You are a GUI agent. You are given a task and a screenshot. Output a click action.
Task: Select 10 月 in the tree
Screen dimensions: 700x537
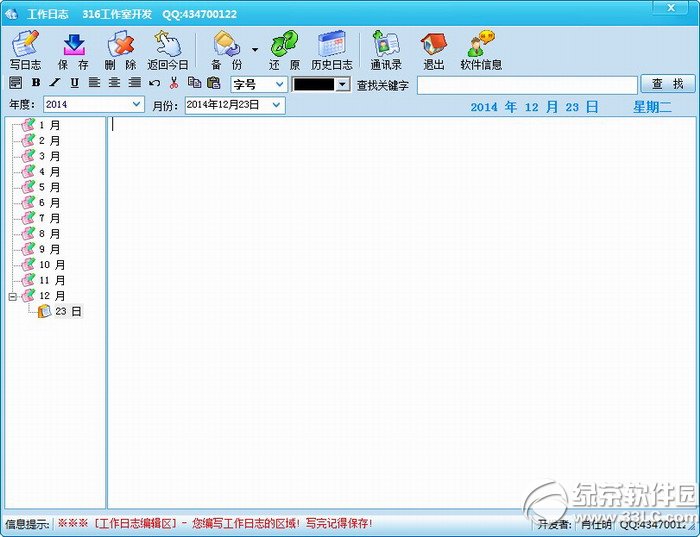[x=44, y=265]
